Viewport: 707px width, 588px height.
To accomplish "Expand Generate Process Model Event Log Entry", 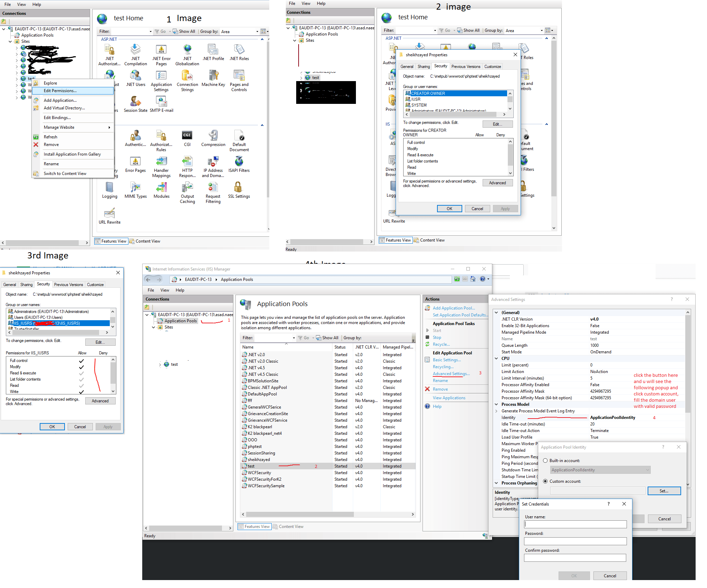I will pyautogui.click(x=496, y=411).
